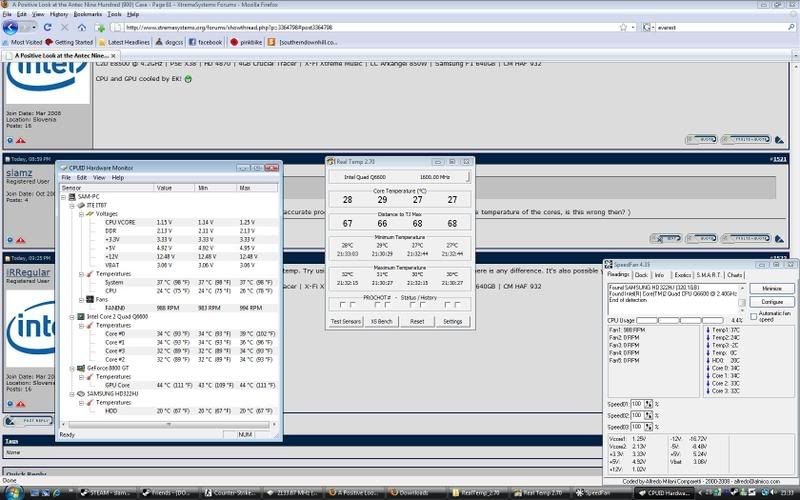Switch to the STEAM taskbar button
This screenshot has width=800, height=500.
106,493
